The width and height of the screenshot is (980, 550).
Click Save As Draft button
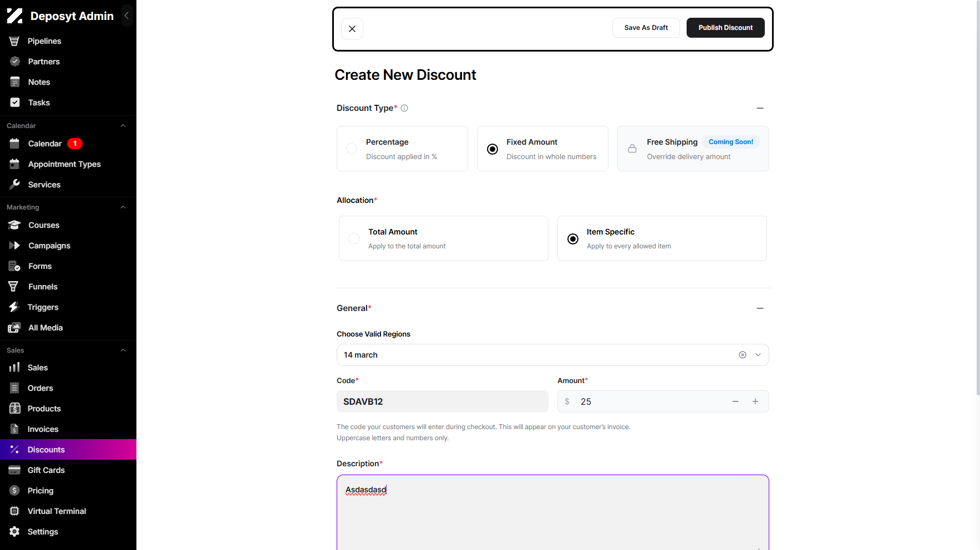tap(646, 28)
